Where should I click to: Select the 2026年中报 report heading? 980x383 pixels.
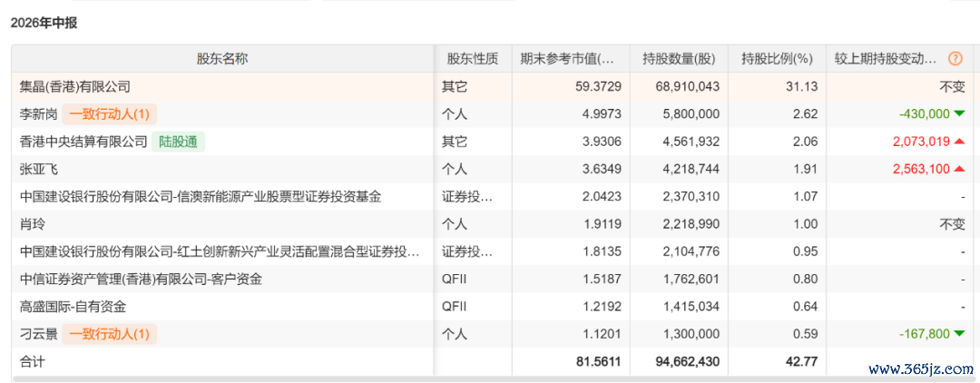coord(44,24)
